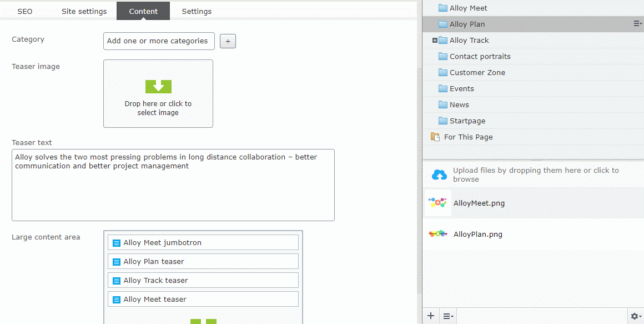Open the gear settings menu in the assets pane
The width and height of the screenshot is (644, 324).
pos(635,316)
